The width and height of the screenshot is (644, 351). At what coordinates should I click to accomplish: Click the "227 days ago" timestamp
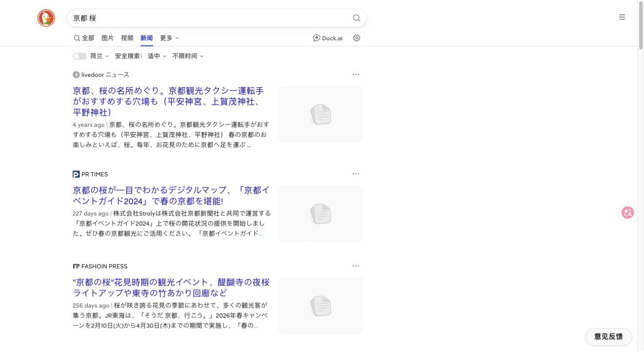90,213
